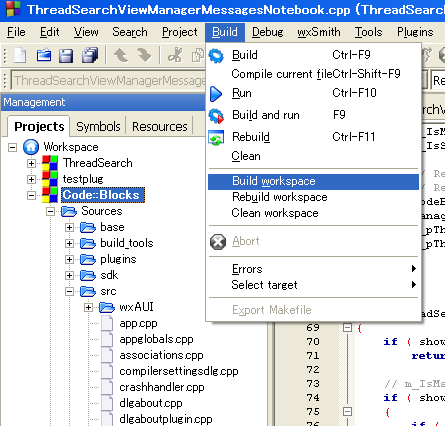This screenshot has height=426, width=445.
Task: Choose Build workspace menu item
Action: pyautogui.click(x=313, y=181)
